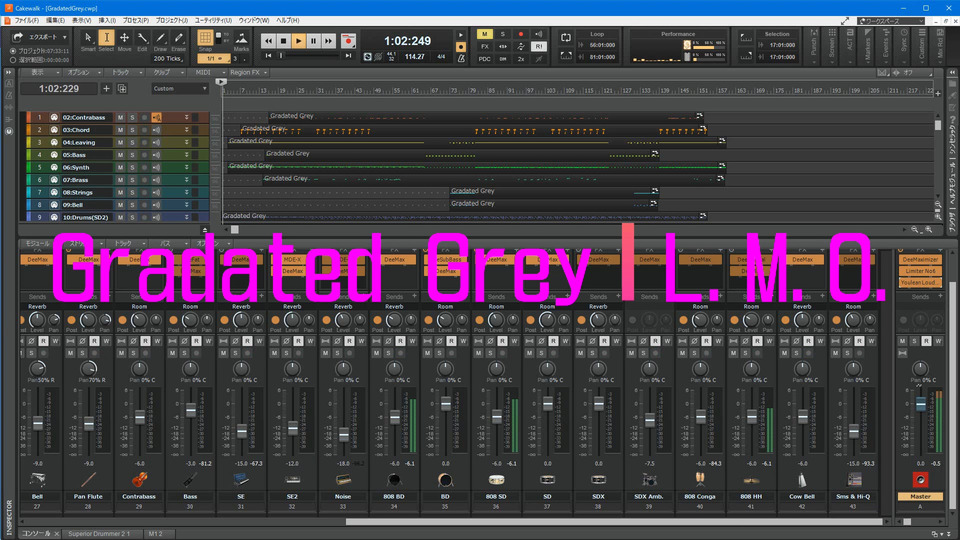Click the Bell strip pan knob
This screenshot has height=540, width=960.
pos(38,369)
